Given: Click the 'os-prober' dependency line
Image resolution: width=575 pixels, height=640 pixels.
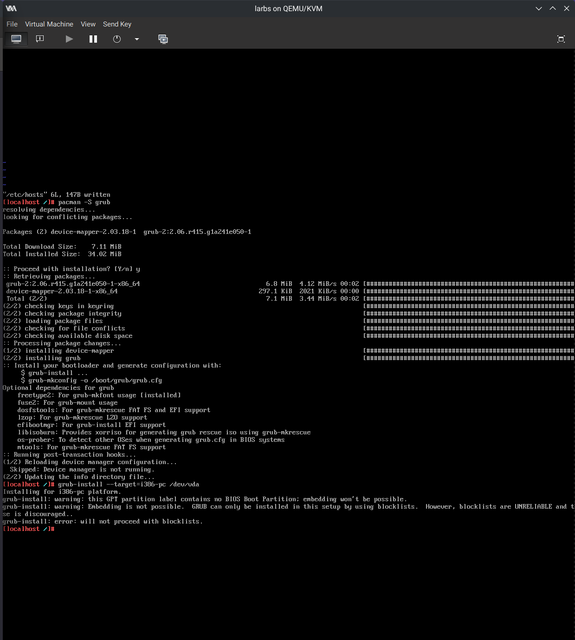Looking at the screenshot, I should tap(151, 440).
